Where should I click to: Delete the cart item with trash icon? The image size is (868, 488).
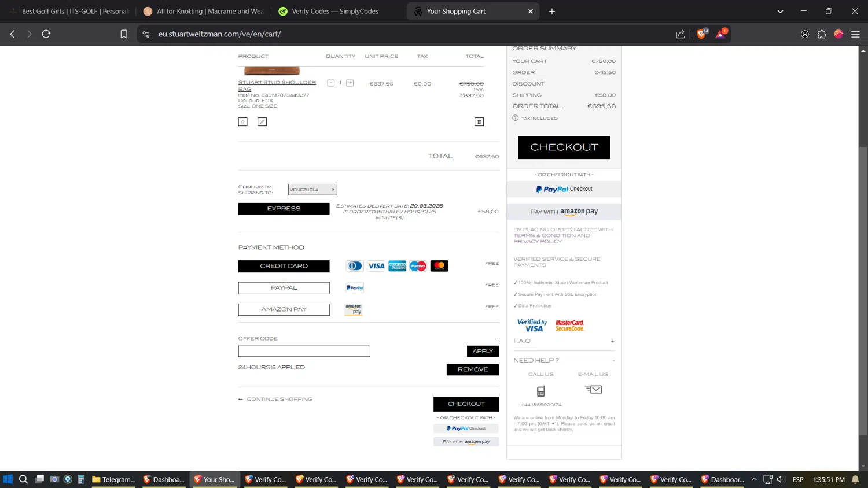(479, 121)
